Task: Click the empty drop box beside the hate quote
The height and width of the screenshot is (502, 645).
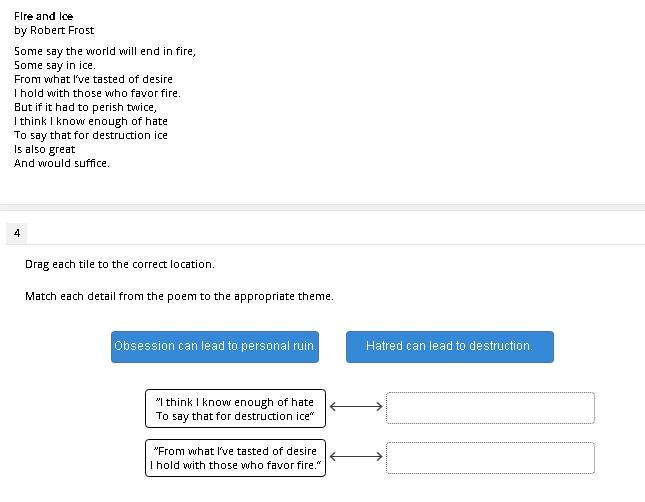Action: coord(490,408)
